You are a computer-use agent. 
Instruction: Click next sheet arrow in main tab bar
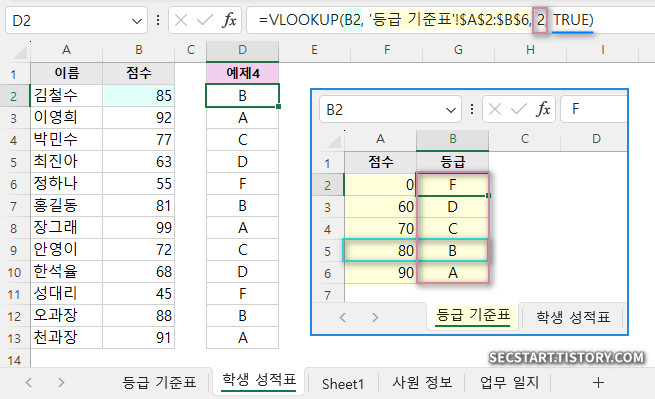[x=61, y=382]
